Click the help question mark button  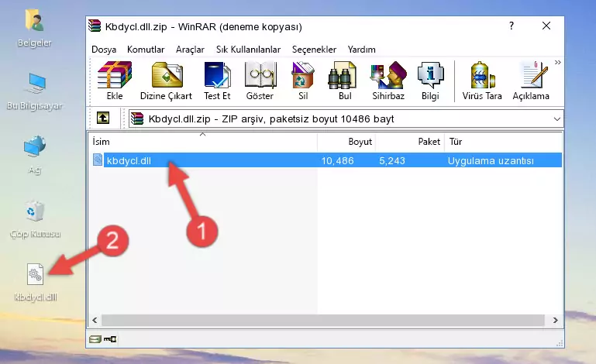pyautogui.click(x=512, y=26)
